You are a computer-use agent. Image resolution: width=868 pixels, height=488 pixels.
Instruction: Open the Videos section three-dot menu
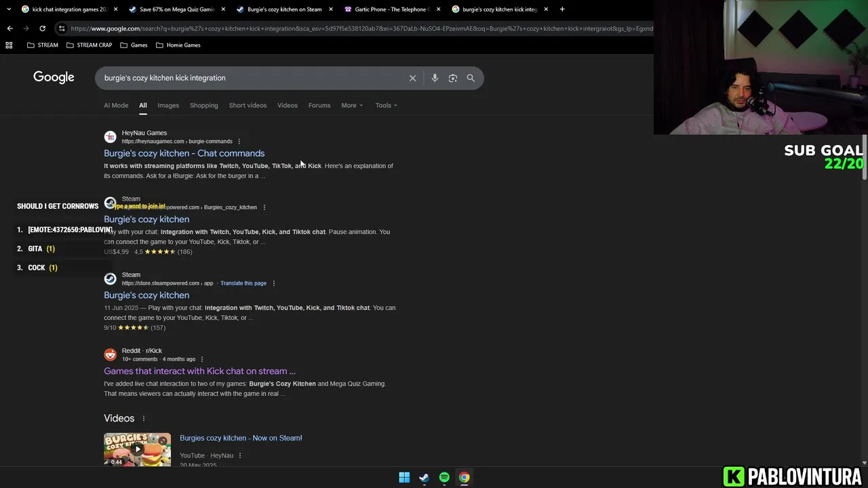click(144, 419)
